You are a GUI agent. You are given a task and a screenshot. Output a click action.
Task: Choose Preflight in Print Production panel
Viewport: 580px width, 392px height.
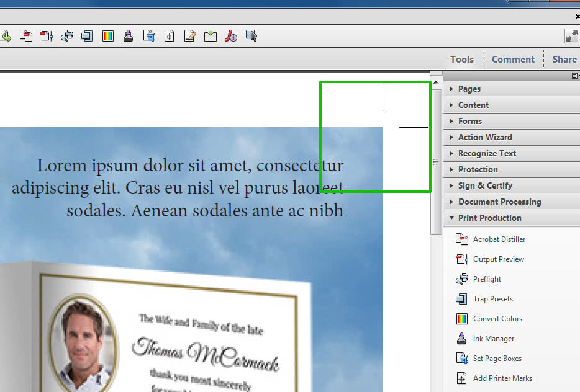coord(478,279)
